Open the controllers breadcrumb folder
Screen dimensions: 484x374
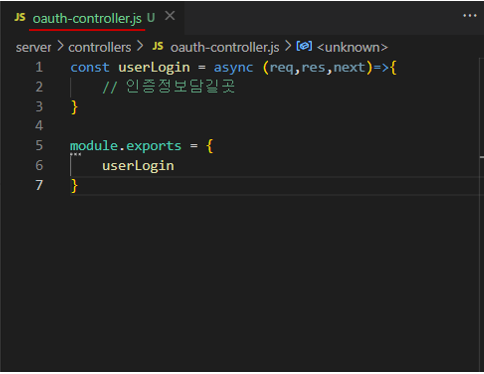100,48
